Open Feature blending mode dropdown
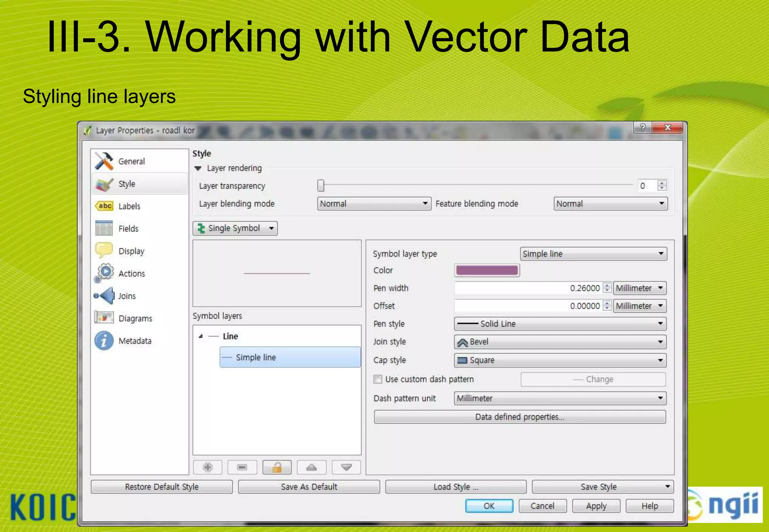Image resolution: width=769 pixels, height=532 pixels. point(611,204)
